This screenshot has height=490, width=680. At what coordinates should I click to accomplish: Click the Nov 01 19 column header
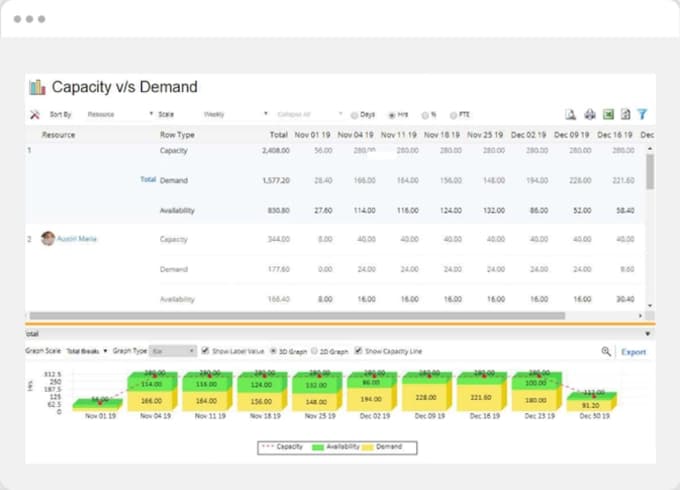click(x=312, y=135)
